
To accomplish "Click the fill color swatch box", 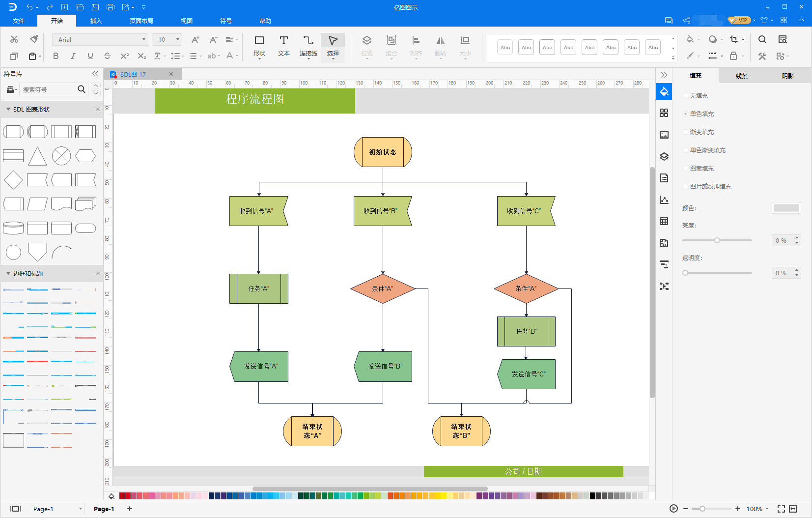I will pos(786,208).
